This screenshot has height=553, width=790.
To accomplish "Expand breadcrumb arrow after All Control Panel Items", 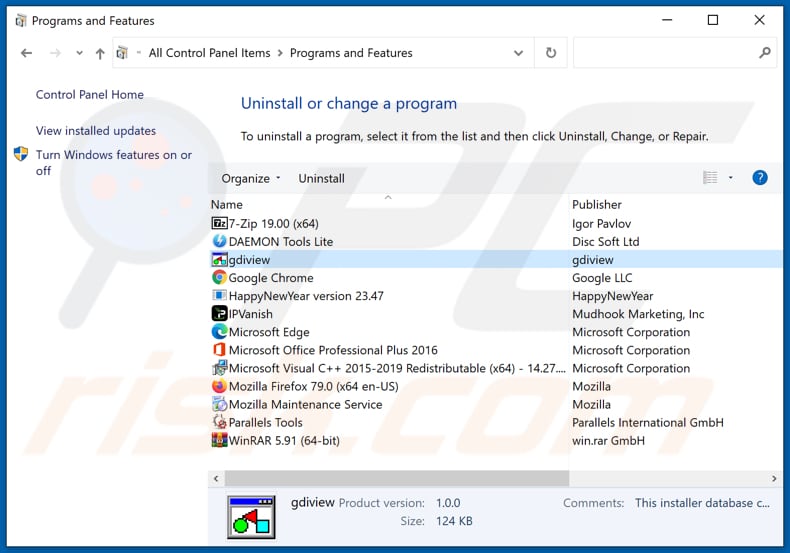I will [x=280, y=53].
